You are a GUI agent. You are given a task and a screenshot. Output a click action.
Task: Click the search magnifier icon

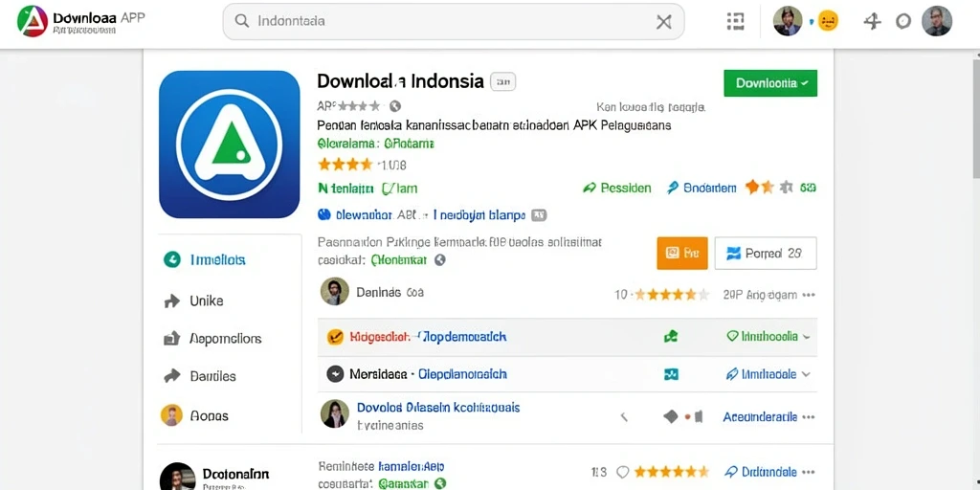point(242,21)
